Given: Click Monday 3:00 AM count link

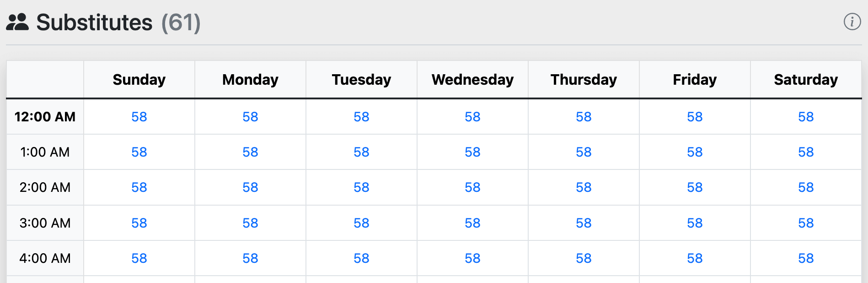Looking at the screenshot, I should pyautogui.click(x=250, y=223).
